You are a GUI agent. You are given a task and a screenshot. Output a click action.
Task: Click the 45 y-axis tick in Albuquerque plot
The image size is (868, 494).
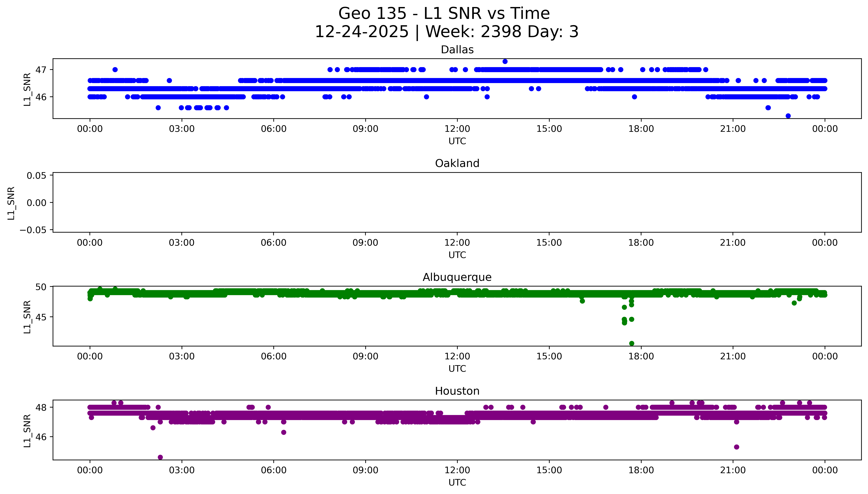click(41, 317)
